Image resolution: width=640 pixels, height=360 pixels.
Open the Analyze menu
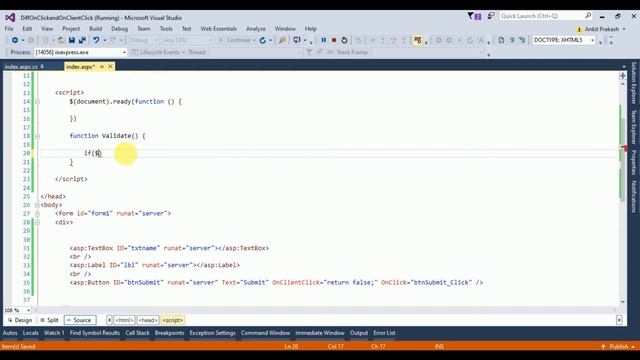click(256, 29)
